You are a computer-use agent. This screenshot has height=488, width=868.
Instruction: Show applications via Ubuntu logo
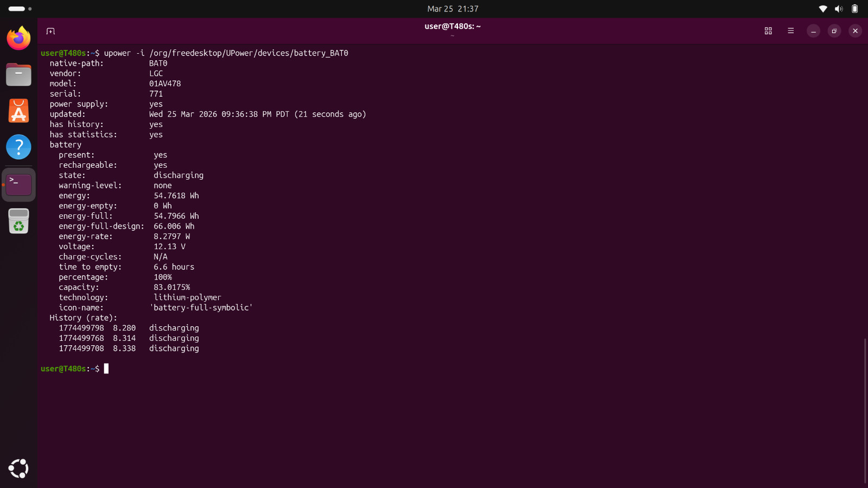18,468
